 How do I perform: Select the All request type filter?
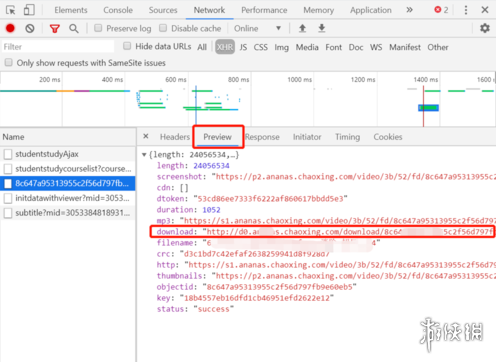202,47
